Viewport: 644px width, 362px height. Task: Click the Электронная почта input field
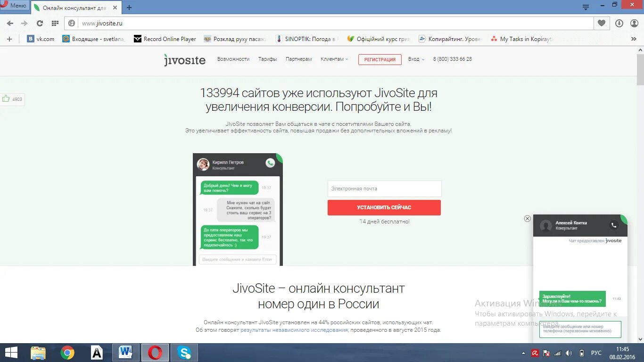coord(384,189)
